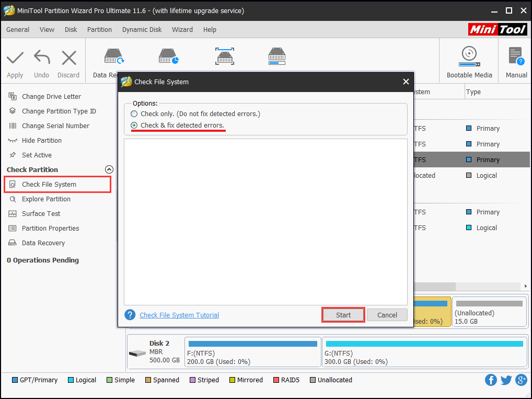Click the Logical legend color swatch
Screen dimensions: 532x399
click(x=71, y=380)
